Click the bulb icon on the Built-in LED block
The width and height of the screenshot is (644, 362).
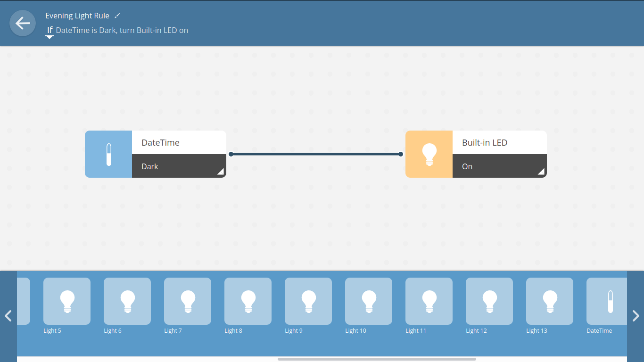point(429,154)
